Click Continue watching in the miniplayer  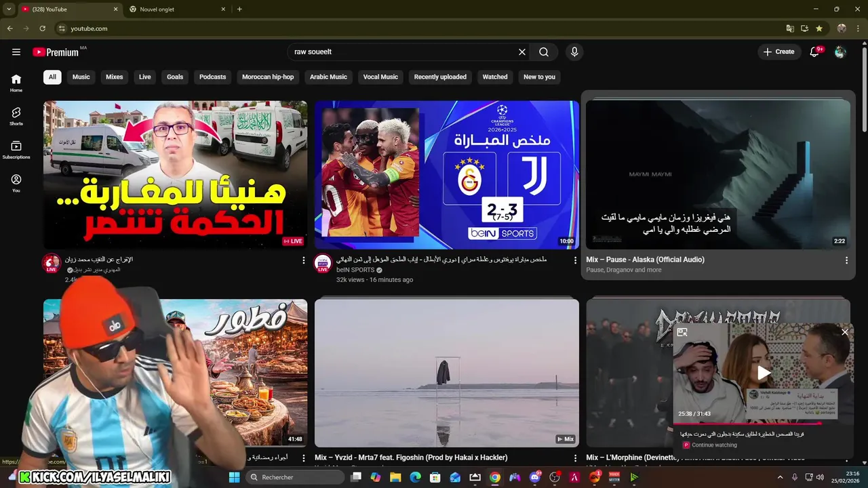(x=714, y=445)
